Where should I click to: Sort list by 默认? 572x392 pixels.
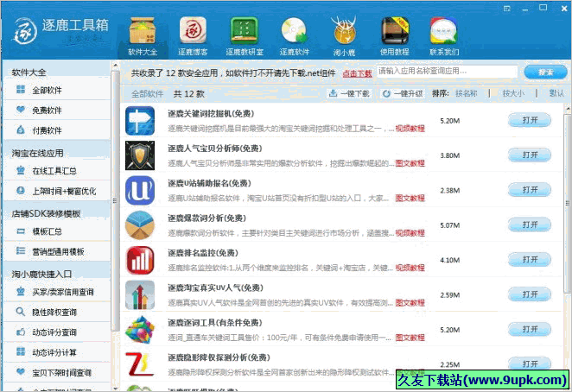tap(556, 93)
